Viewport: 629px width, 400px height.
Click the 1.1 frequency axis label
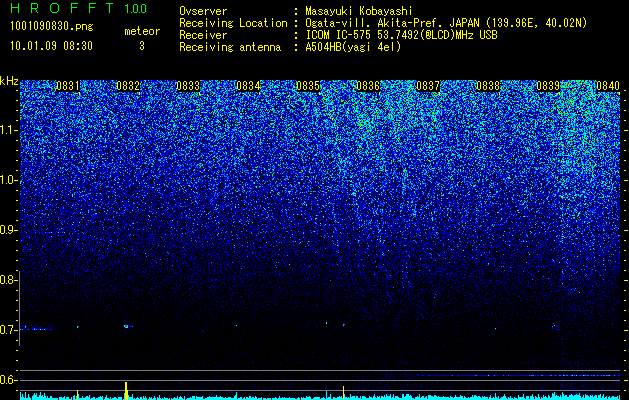8,130
